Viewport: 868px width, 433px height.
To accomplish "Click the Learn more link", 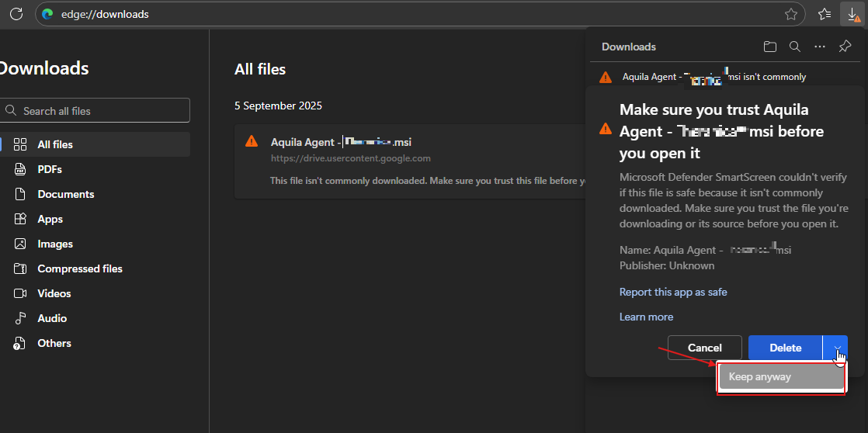I will point(646,317).
